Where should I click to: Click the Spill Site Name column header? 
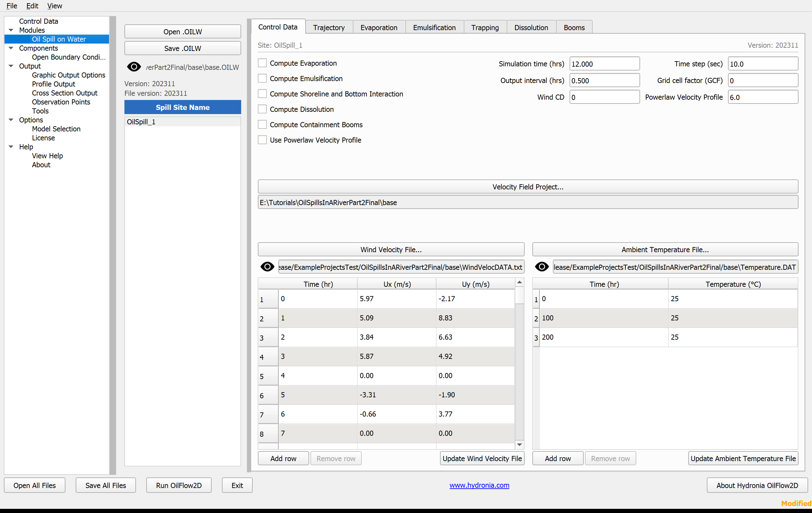182,107
